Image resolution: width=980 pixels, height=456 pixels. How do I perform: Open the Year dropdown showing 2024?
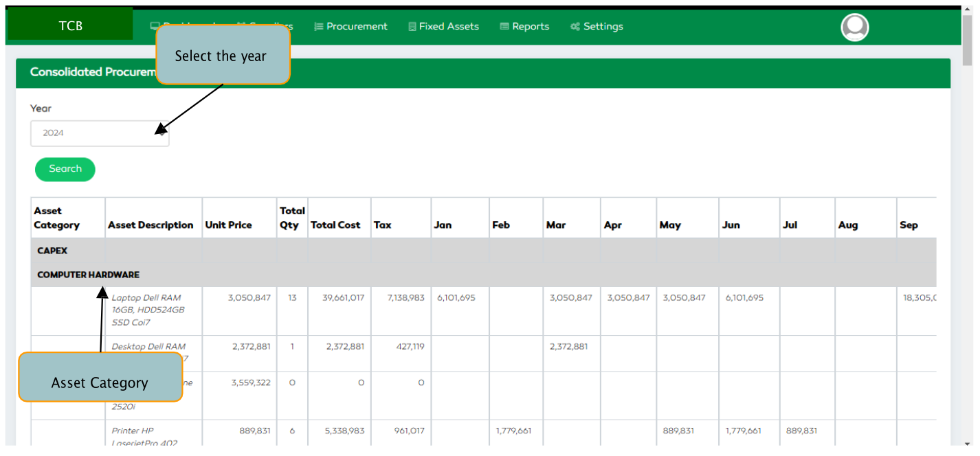click(x=100, y=133)
